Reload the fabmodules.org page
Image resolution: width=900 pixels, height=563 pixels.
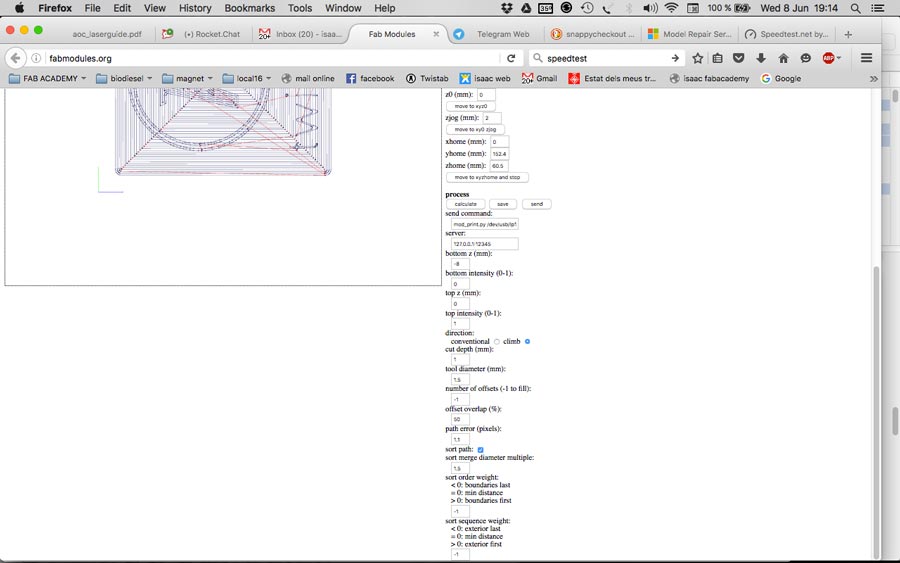pyautogui.click(x=511, y=58)
